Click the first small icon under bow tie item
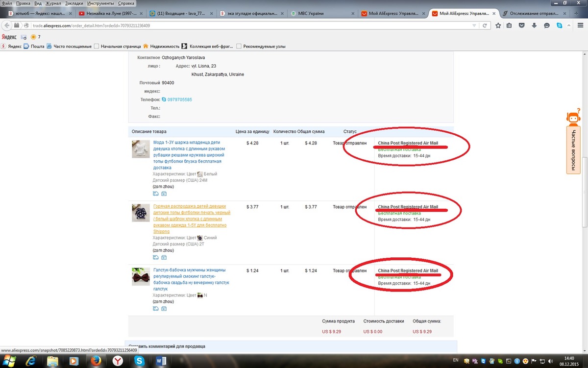 (156, 309)
